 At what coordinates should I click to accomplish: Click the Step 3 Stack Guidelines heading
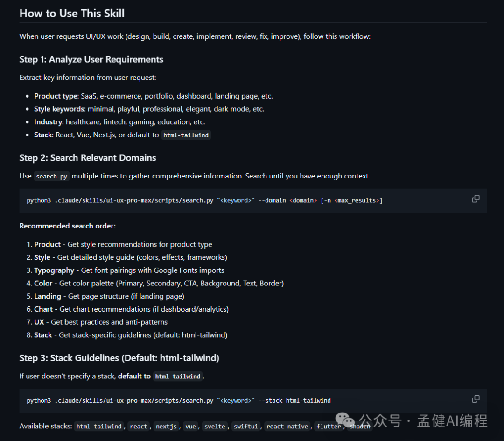[119, 358]
